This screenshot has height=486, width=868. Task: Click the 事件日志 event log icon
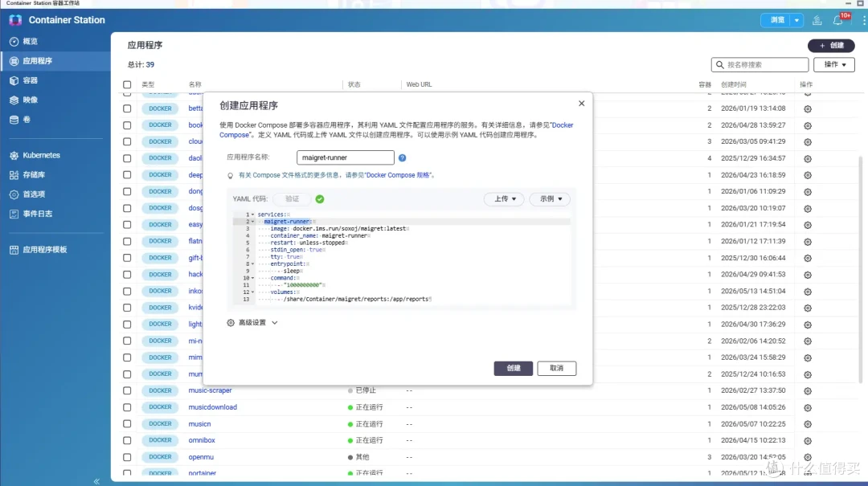click(14, 214)
